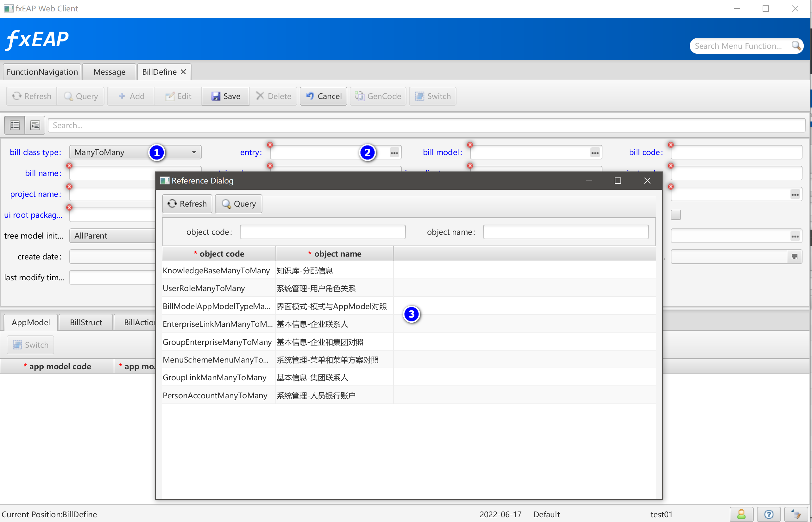The image size is (812, 522).
Task: Select the MenuSchemeMenuManyTo... row
Action: click(x=409, y=360)
